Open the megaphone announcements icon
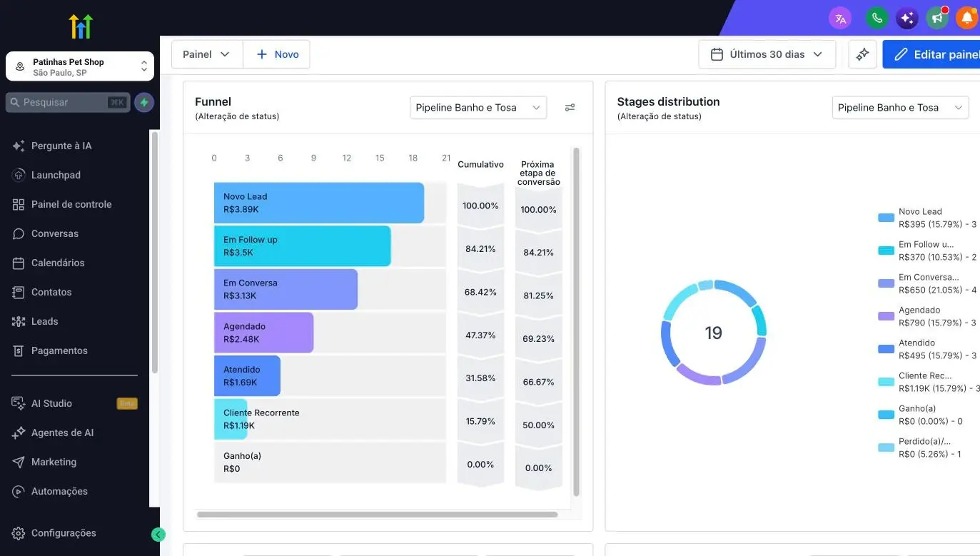Image resolution: width=980 pixels, height=556 pixels. (x=937, y=19)
